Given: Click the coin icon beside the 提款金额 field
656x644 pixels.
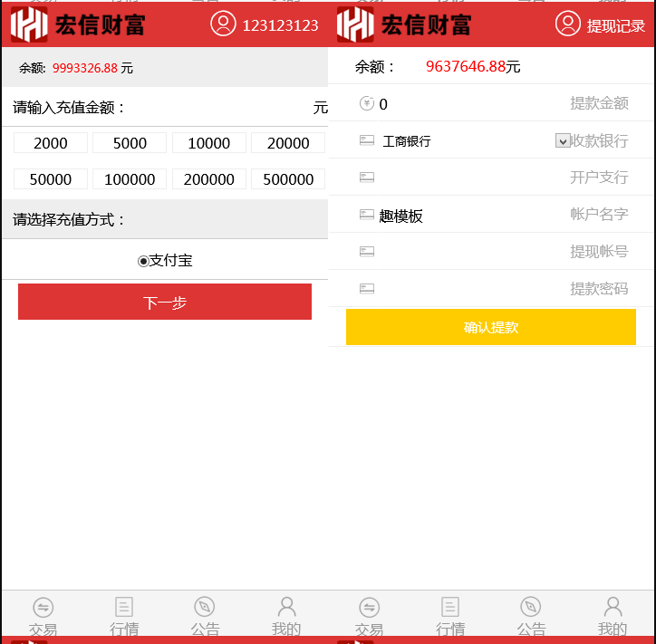Looking at the screenshot, I should [367, 103].
